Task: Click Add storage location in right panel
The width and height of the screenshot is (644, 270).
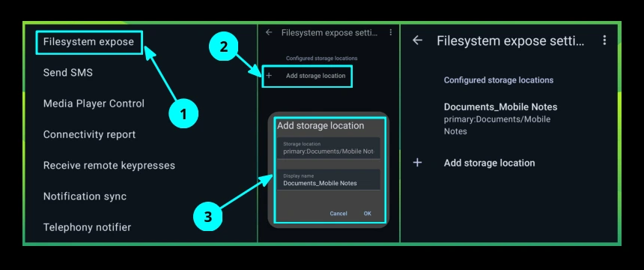Action: (x=489, y=163)
